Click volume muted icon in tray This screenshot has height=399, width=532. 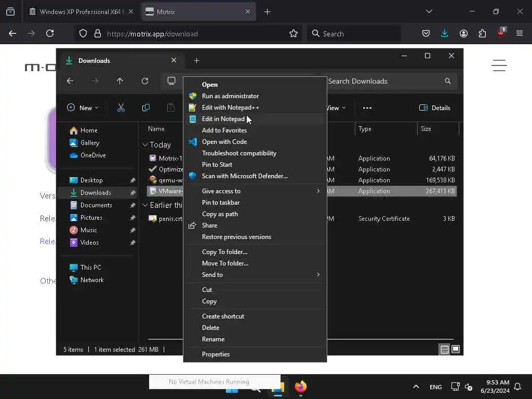469,387
